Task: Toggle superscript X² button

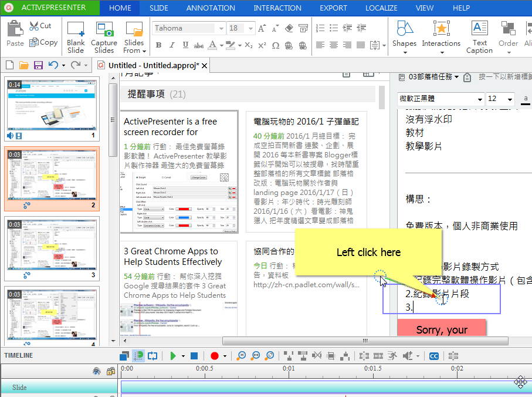Action: (262, 45)
